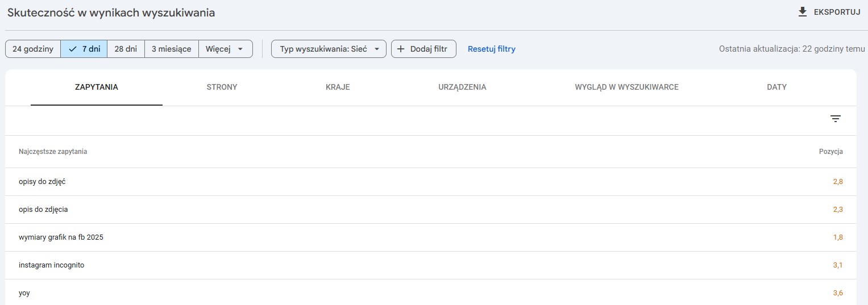Click the export download icon
This screenshot has width=868, height=305.
coord(802,12)
